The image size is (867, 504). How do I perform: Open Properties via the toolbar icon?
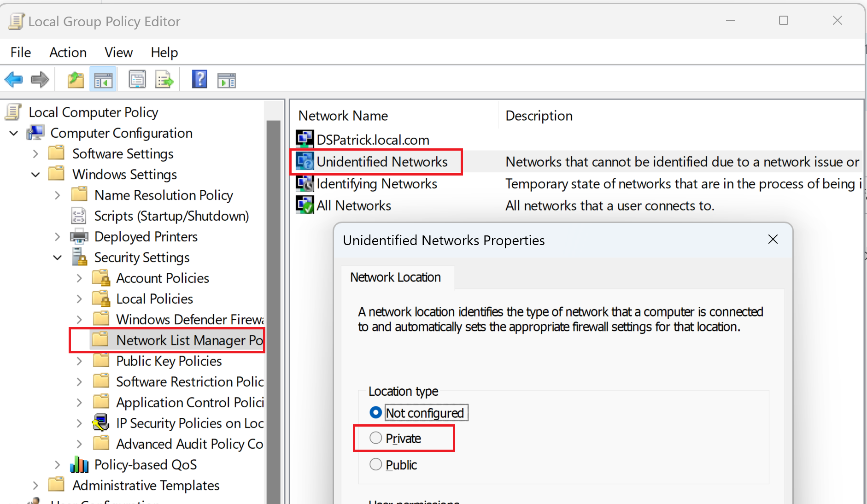[x=137, y=79]
